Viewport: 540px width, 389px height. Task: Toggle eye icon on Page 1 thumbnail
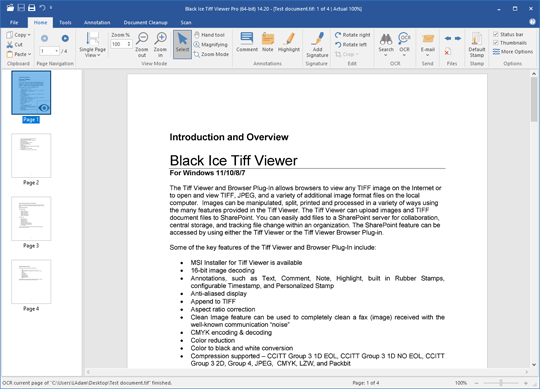44,108
